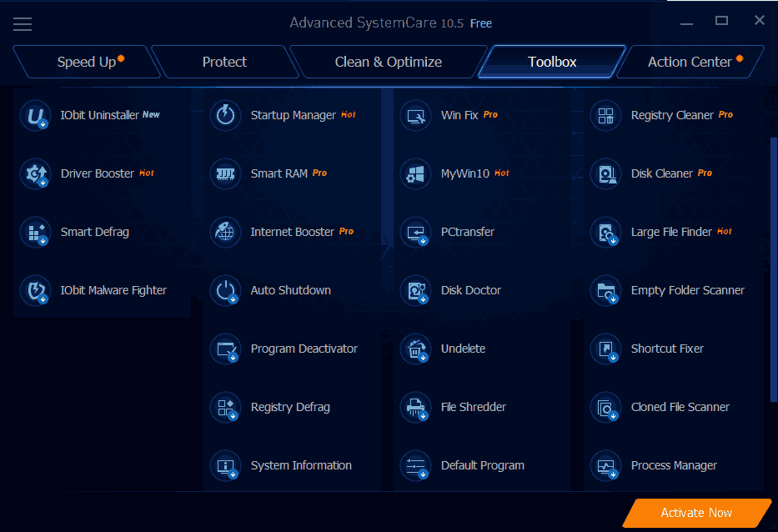Click the toolbox vertical scrollbar
This screenshot has width=778, height=532.
[774, 270]
